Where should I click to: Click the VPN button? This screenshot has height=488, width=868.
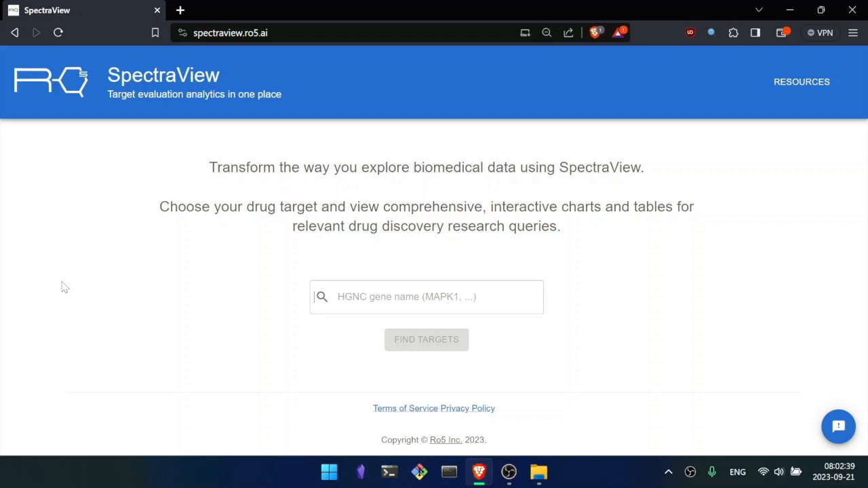(x=820, y=33)
